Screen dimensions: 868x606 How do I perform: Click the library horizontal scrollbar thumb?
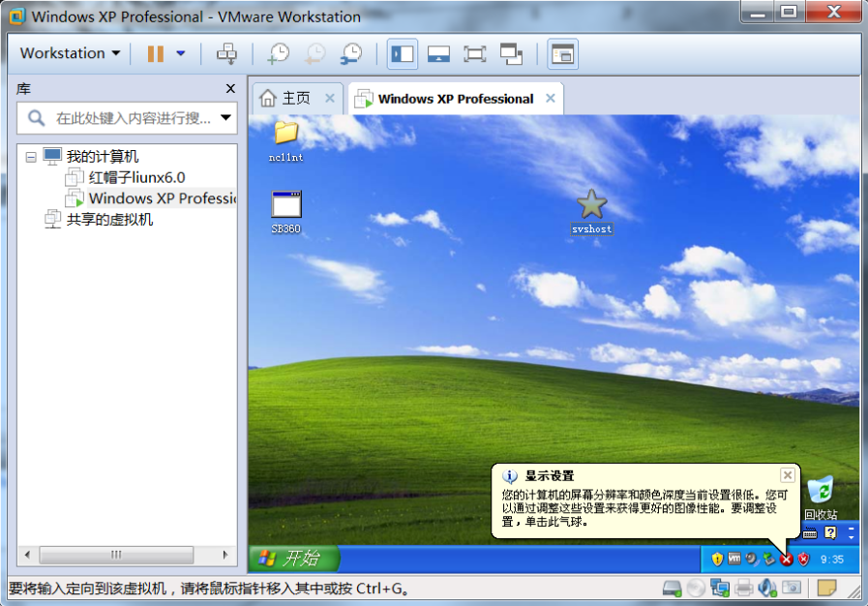116,555
